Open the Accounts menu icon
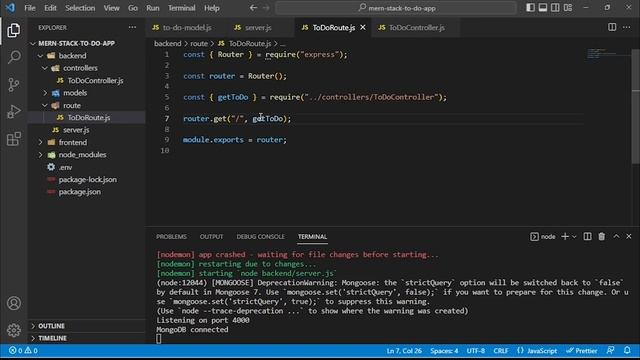Image resolution: width=640 pixels, height=360 pixels. tap(13, 303)
